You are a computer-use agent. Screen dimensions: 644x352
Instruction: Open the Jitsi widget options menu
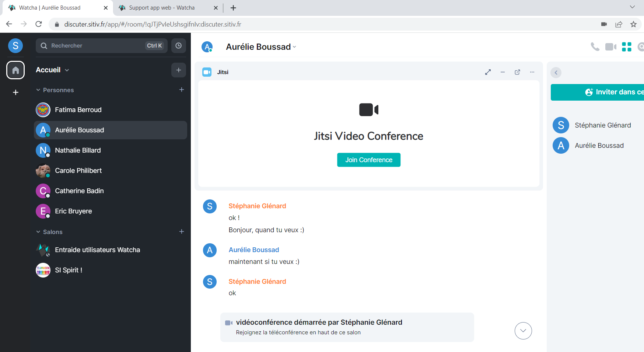[x=532, y=72]
